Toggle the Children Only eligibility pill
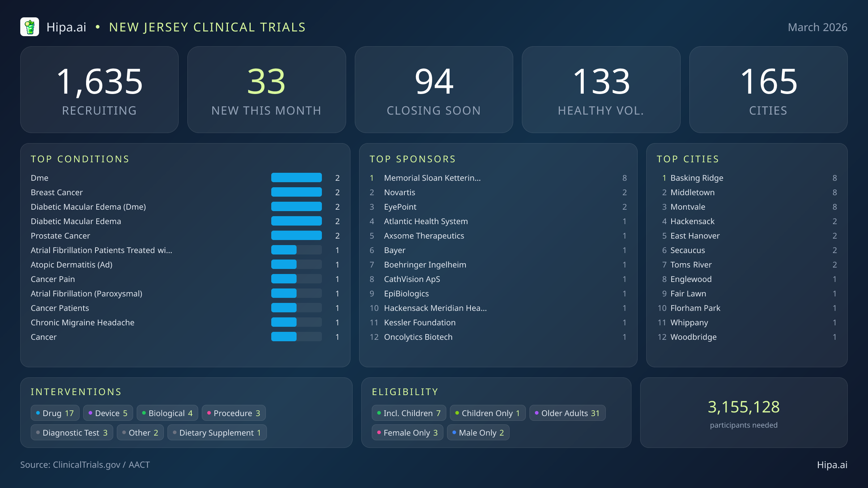The width and height of the screenshot is (868, 488). click(x=488, y=413)
